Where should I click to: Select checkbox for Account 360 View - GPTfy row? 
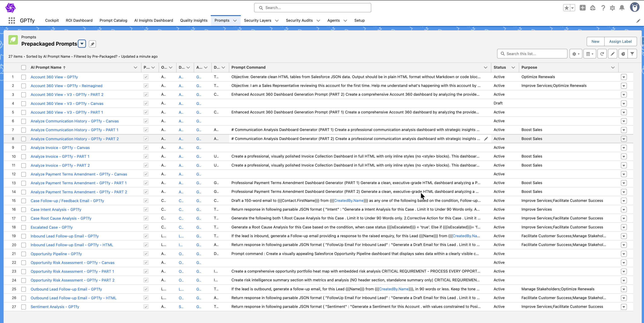pos(23,77)
